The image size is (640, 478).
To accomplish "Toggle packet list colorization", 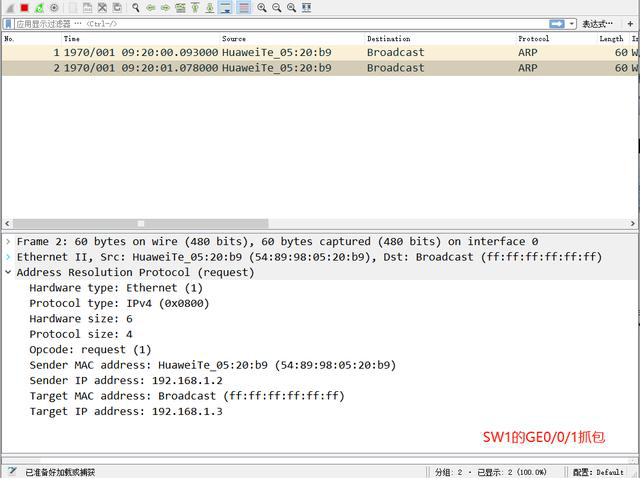I will click(x=243, y=7).
